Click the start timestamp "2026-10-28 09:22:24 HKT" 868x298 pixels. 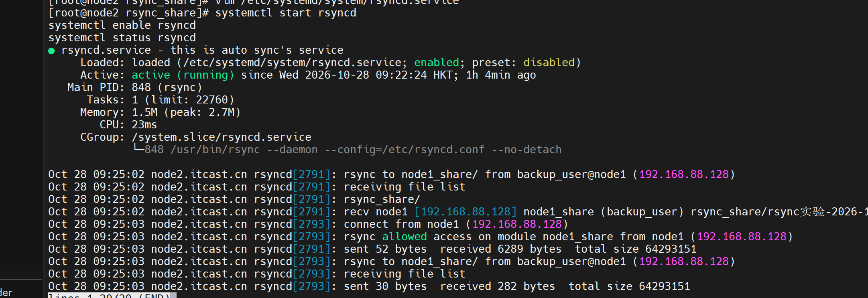click(379, 75)
